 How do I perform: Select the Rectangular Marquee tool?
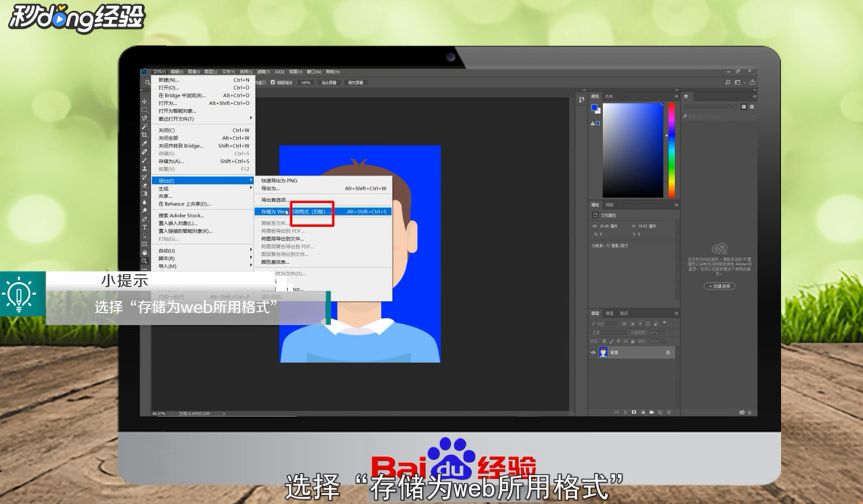tap(144, 109)
